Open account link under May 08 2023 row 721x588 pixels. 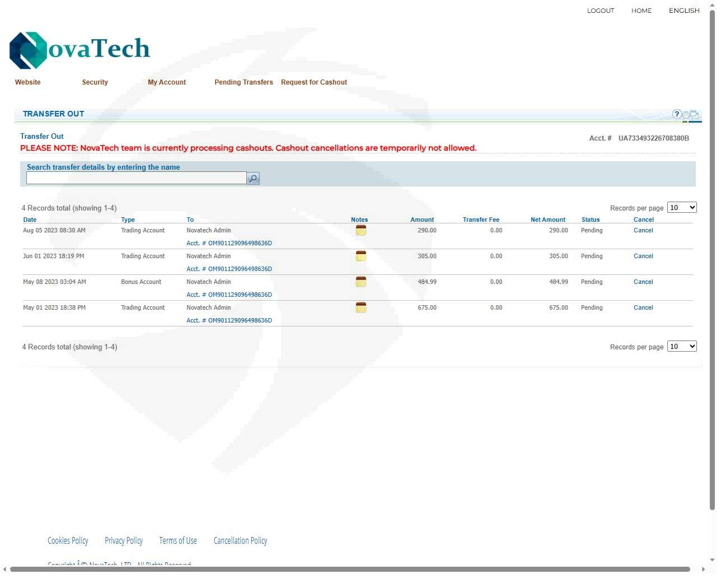click(x=229, y=295)
